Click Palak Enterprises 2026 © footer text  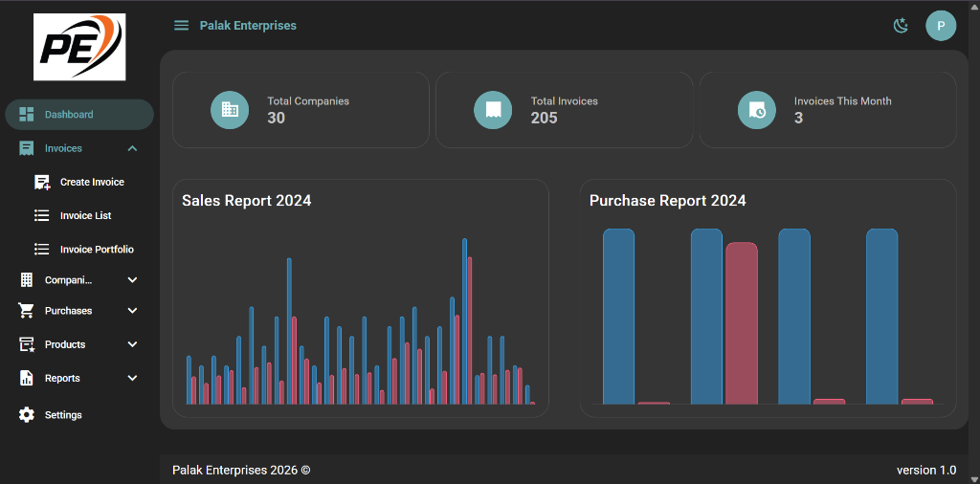tap(241, 470)
